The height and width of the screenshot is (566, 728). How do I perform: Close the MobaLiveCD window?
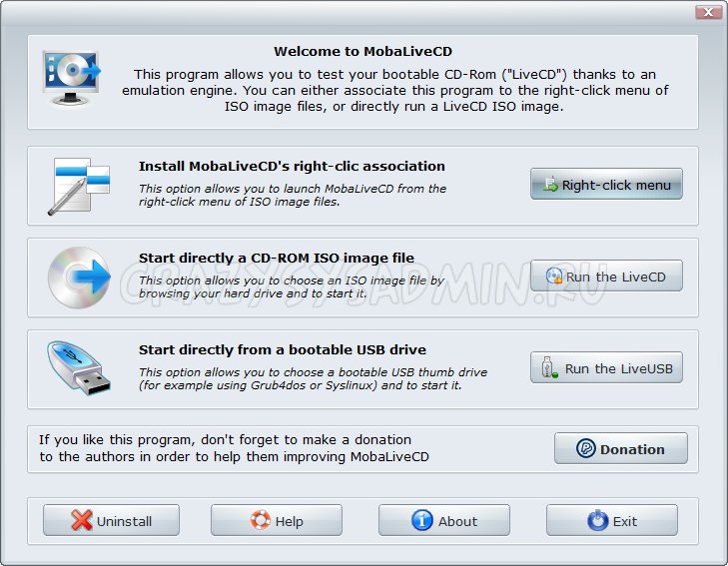point(706,13)
